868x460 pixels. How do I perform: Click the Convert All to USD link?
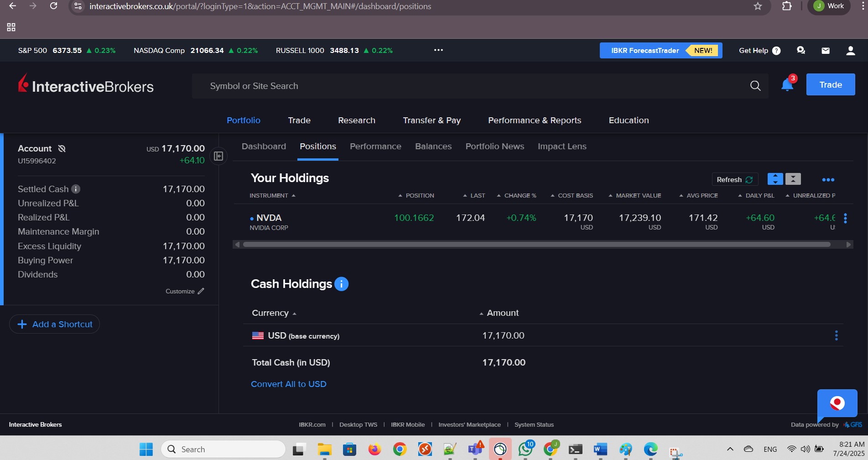tap(289, 384)
